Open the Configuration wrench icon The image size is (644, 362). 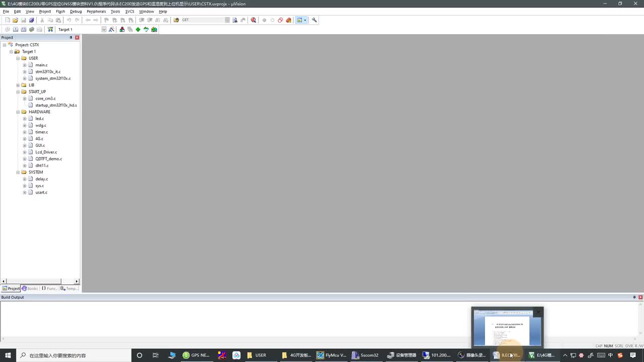[314, 20]
